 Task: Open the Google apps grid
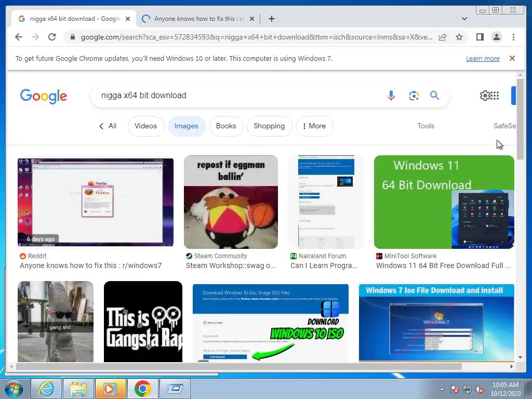[495, 96]
